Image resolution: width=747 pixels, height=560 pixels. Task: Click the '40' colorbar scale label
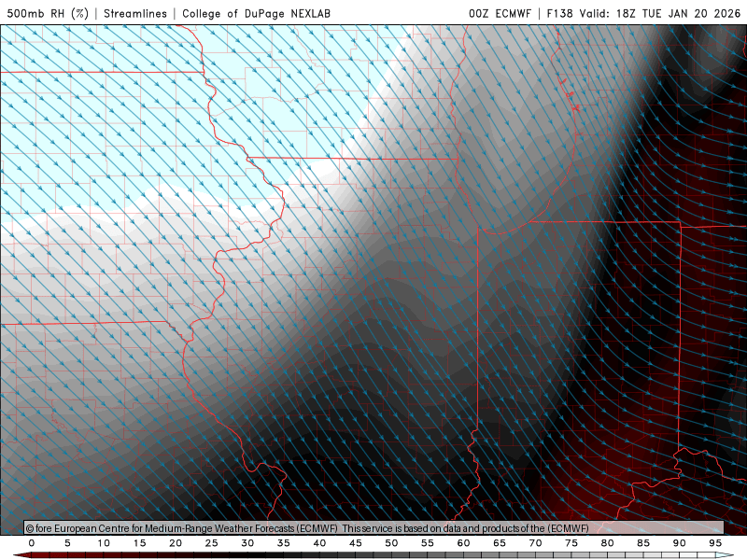[x=319, y=543]
